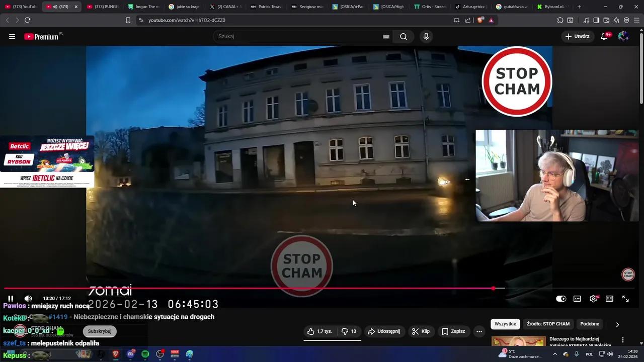The width and height of the screenshot is (644, 362).
Task: Switch to the Imgur browser tab
Action: pyautogui.click(x=143, y=7)
